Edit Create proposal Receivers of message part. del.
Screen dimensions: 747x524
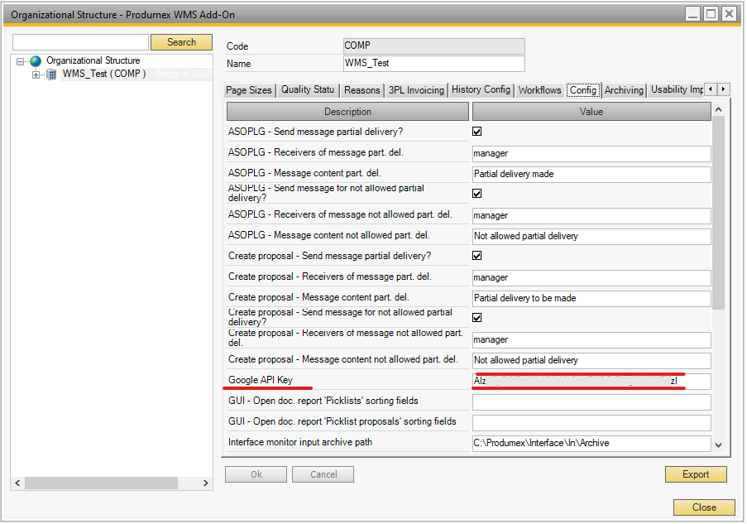pos(591,278)
